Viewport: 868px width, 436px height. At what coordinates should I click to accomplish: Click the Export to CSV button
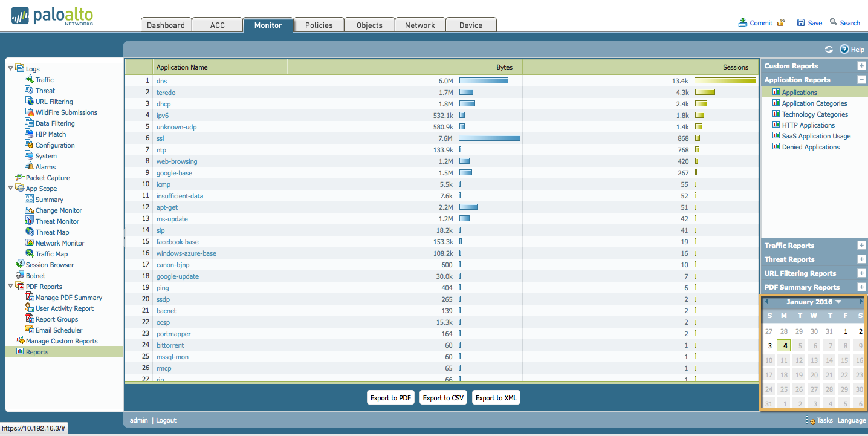coord(443,397)
